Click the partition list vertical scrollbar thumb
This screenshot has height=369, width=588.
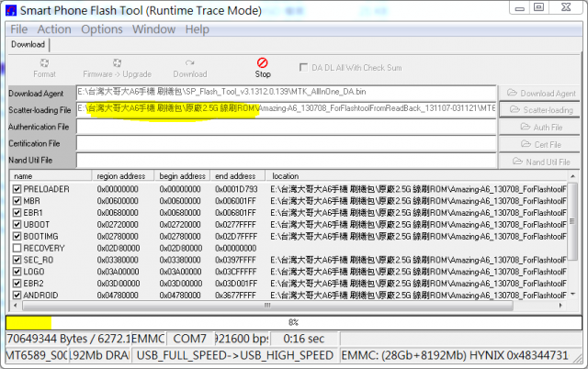point(572,221)
